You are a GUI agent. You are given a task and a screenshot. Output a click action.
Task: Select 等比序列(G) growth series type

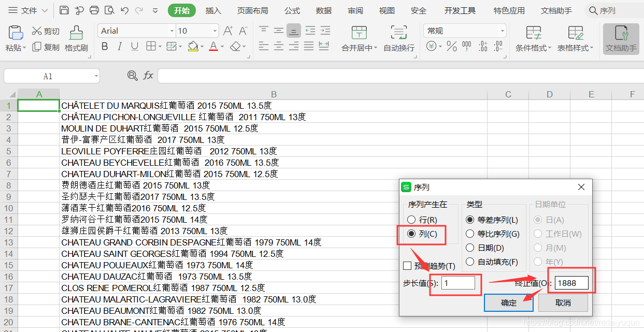pyautogui.click(x=470, y=234)
